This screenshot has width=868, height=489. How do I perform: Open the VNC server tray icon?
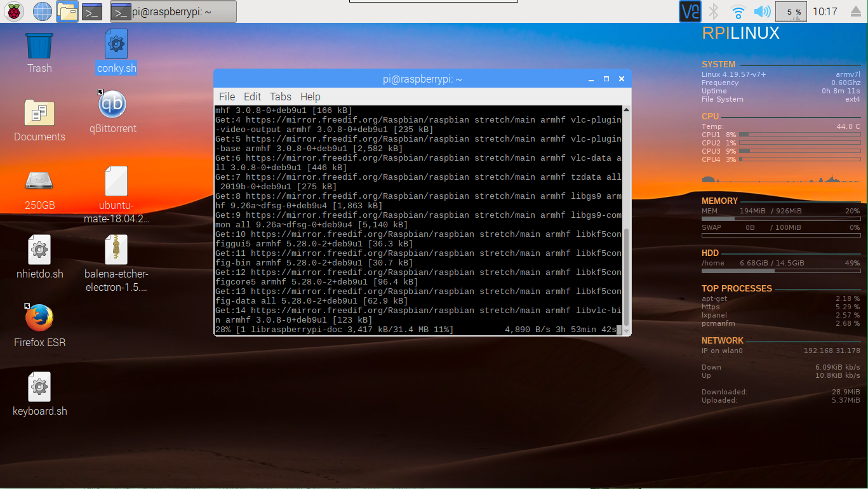click(x=690, y=11)
